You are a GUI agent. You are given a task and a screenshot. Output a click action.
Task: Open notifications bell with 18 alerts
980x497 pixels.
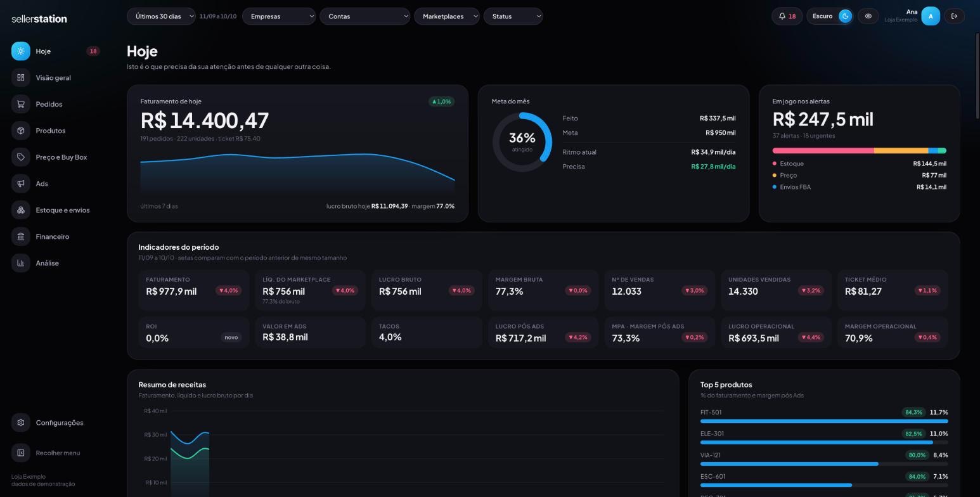coord(787,16)
